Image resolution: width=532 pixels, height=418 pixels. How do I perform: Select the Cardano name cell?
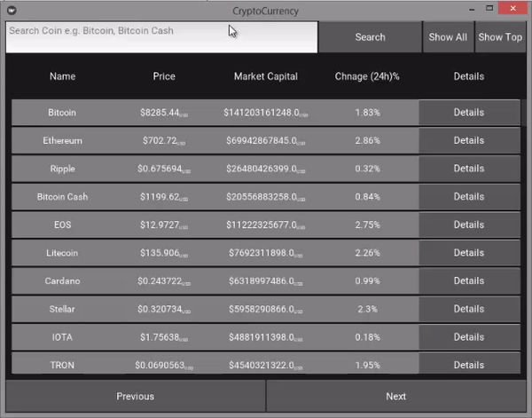[x=62, y=280]
